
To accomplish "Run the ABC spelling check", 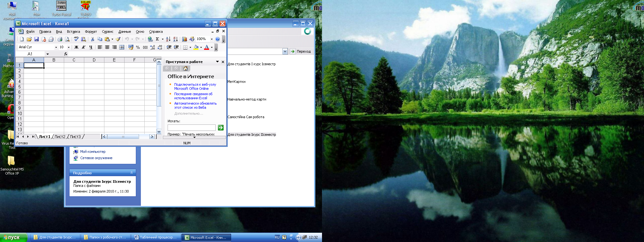I will [x=76, y=39].
